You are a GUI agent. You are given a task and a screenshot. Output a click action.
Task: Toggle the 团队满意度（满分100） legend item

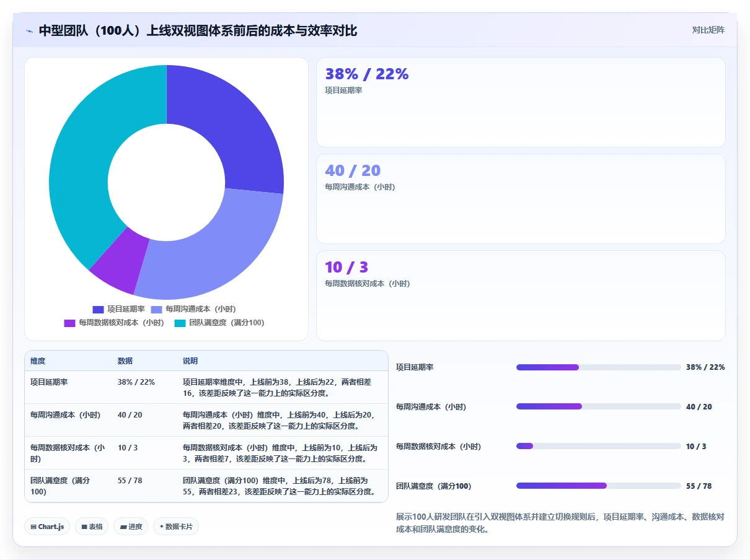tap(219, 323)
